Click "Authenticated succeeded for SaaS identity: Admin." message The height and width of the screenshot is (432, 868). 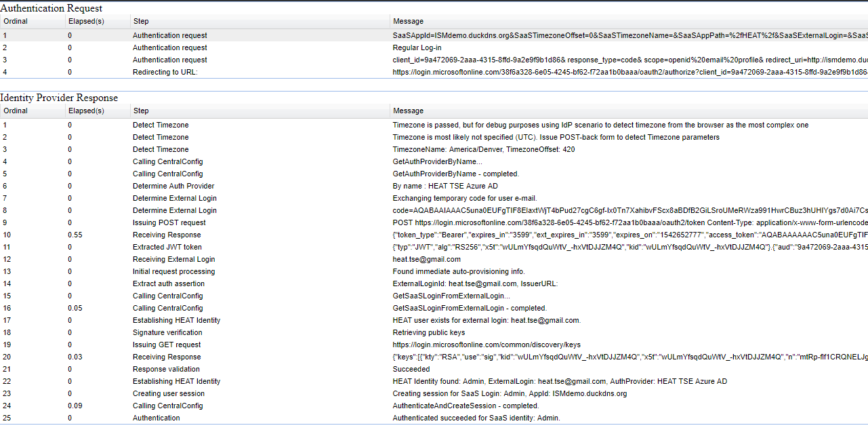point(476,418)
